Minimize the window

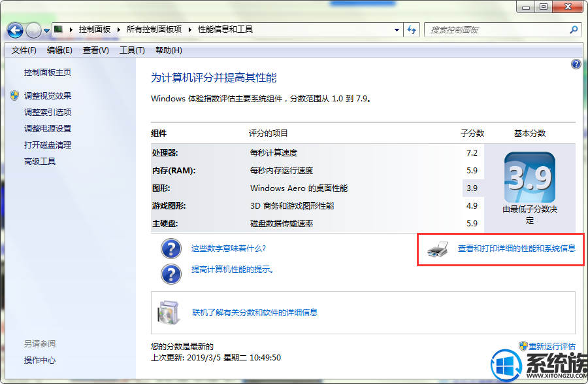click(526, 7)
